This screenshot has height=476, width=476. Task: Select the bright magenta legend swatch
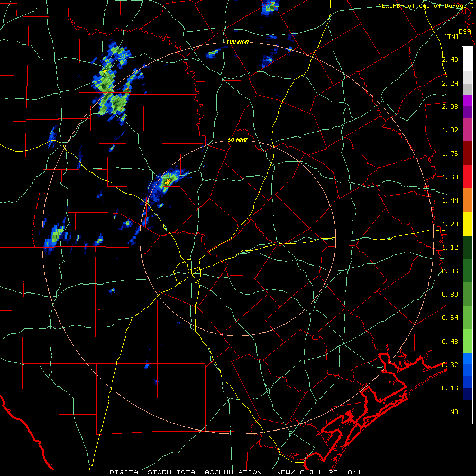467,100
